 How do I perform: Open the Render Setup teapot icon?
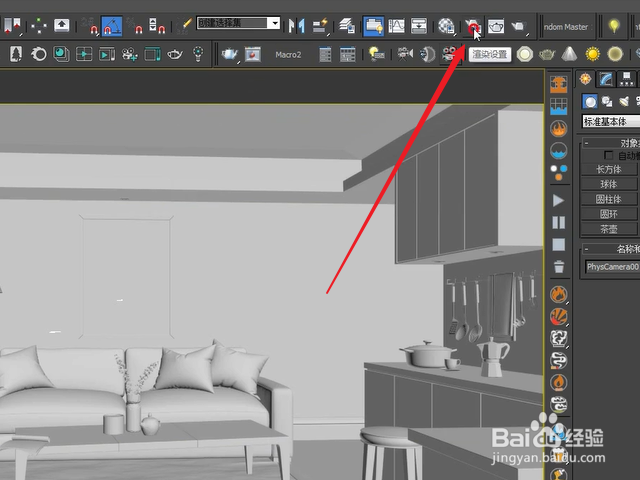(x=473, y=27)
